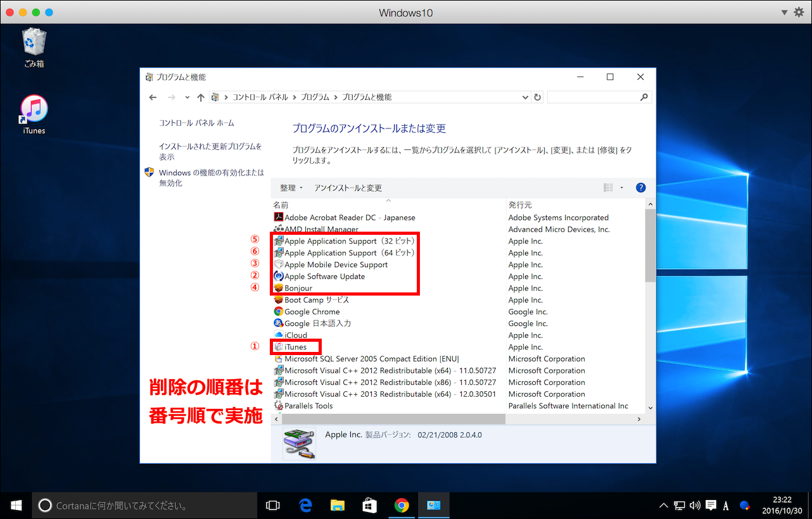812x519 pixels.
Task: Select the Boot Camp サービス icon
Action: pyautogui.click(x=279, y=299)
